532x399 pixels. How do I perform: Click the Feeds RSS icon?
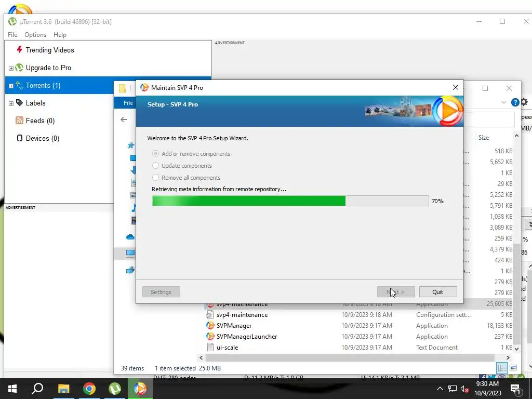(19, 121)
